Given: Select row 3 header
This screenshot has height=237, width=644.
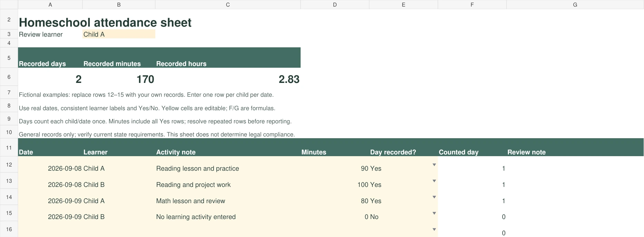Looking at the screenshot, I should (x=9, y=34).
